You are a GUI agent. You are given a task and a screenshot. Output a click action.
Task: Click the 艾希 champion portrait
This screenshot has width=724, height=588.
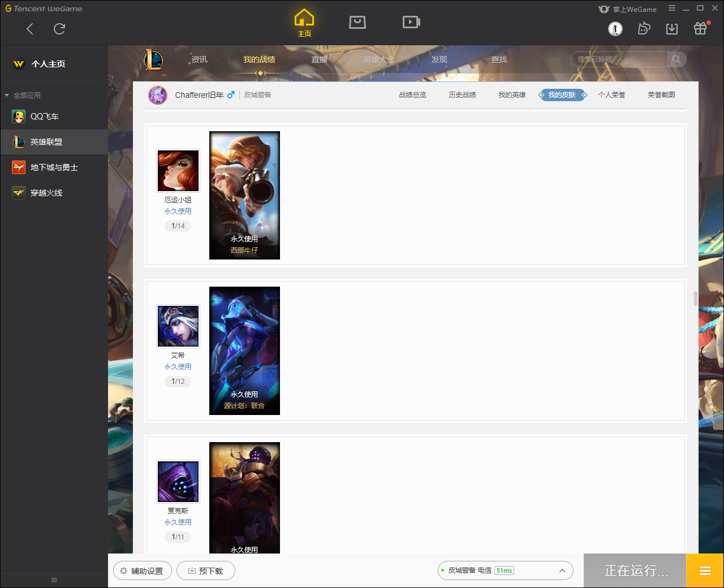point(178,326)
